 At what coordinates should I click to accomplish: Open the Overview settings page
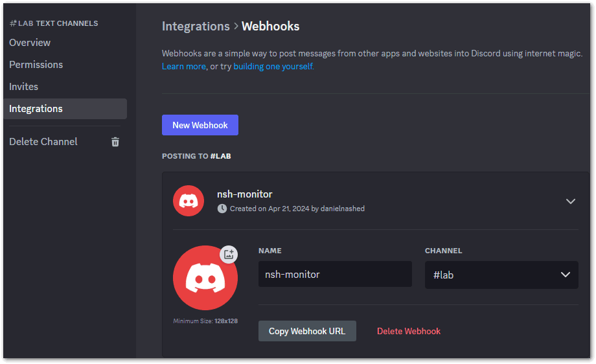tap(30, 43)
